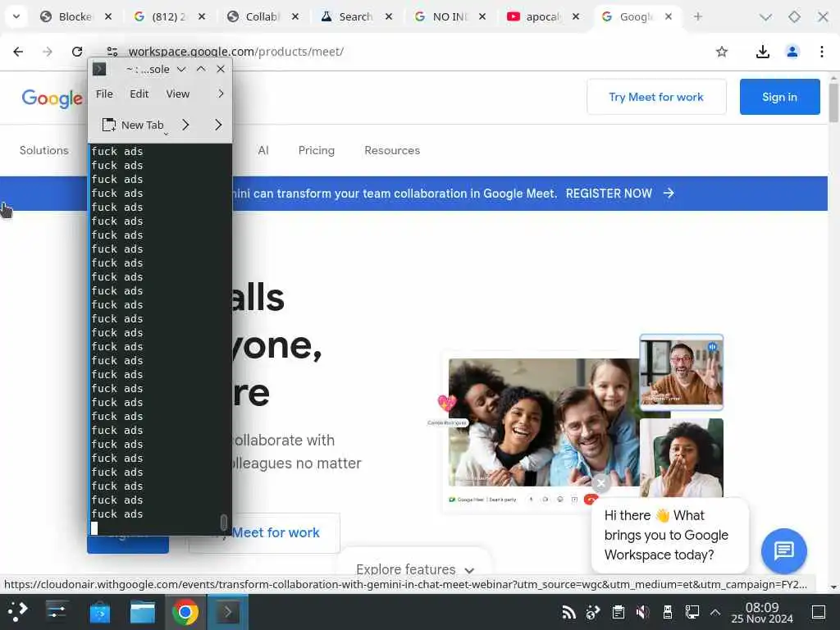
Task: Open Discover store in taskbar
Action: pyautogui.click(x=99, y=611)
